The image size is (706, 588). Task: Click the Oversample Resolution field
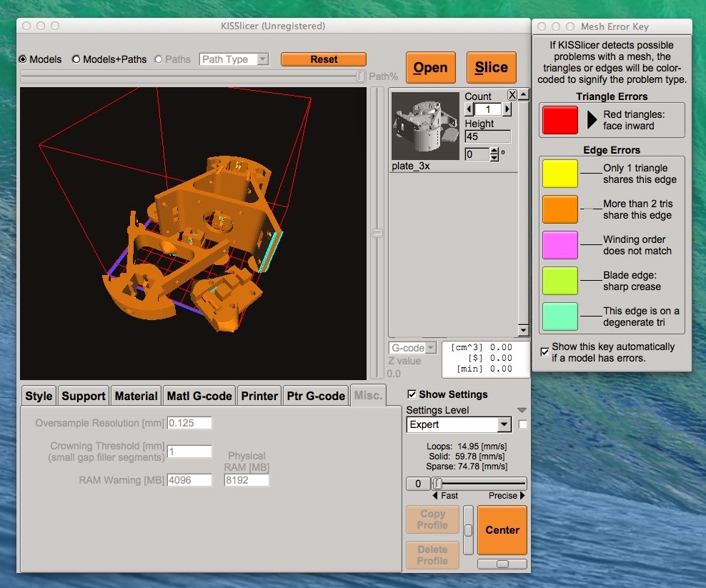[189, 423]
